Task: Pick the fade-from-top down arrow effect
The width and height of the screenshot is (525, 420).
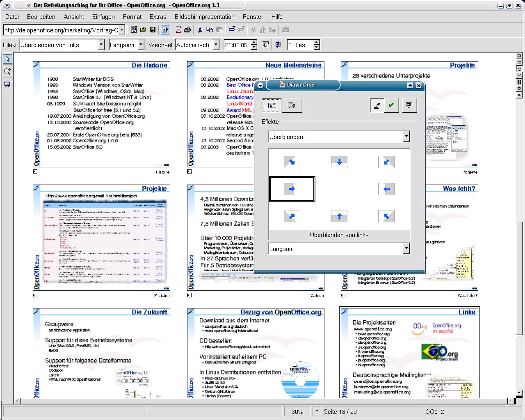Action: pyautogui.click(x=339, y=162)
